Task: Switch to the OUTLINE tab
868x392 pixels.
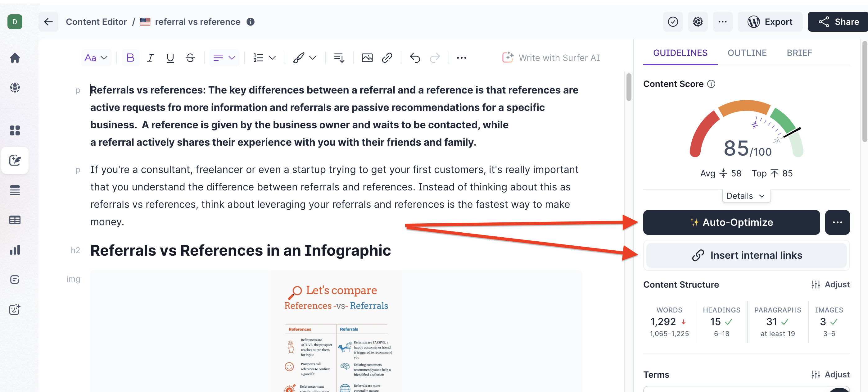Action: [747, 52]
